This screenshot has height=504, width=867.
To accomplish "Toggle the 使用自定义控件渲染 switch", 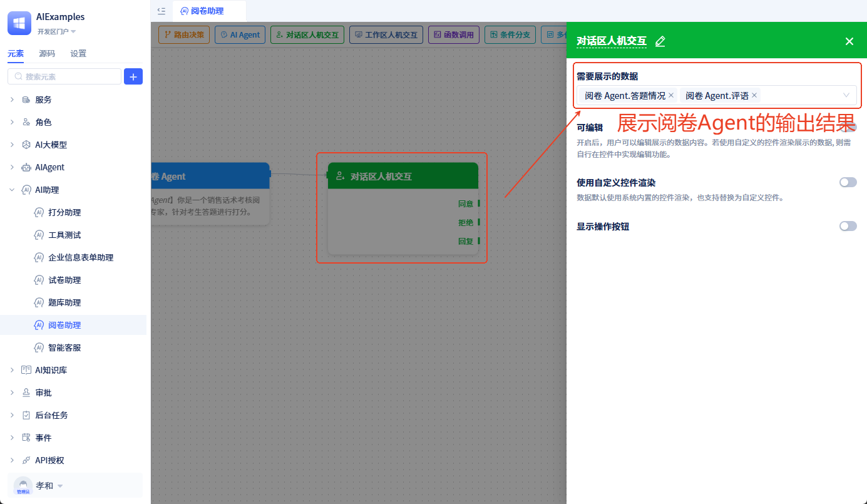I will click(x=848, y=182).
